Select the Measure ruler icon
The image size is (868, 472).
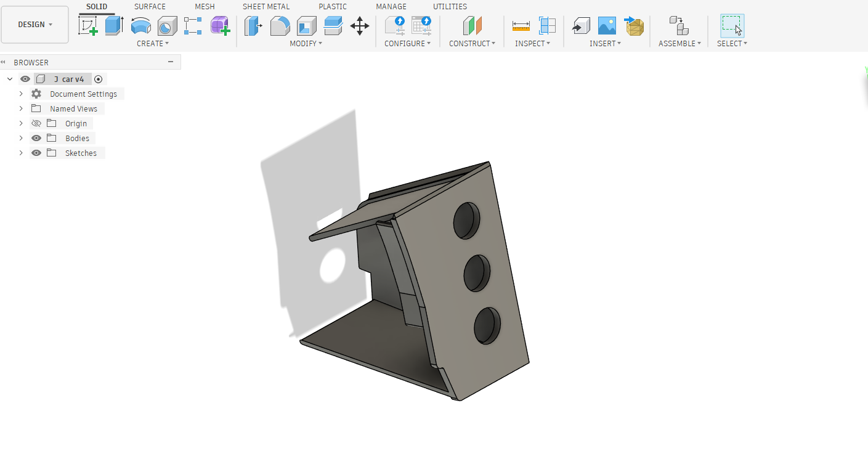coord(521,26)
